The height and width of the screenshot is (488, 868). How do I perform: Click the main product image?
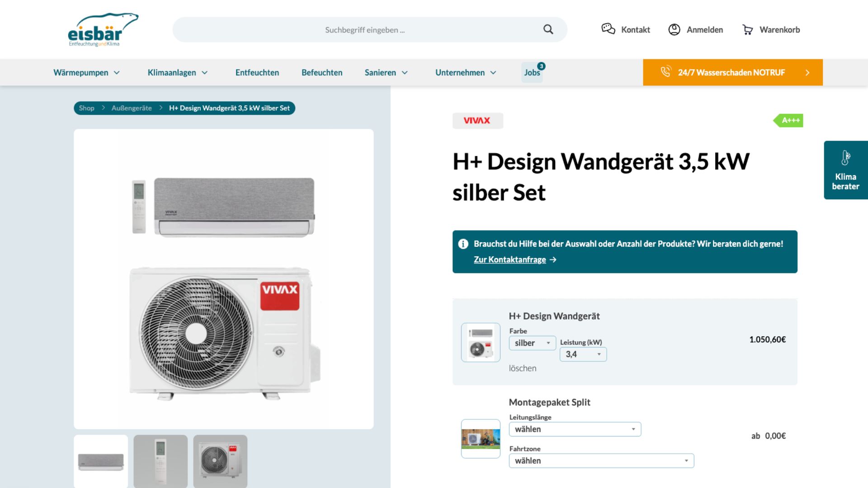coord(224,279)
